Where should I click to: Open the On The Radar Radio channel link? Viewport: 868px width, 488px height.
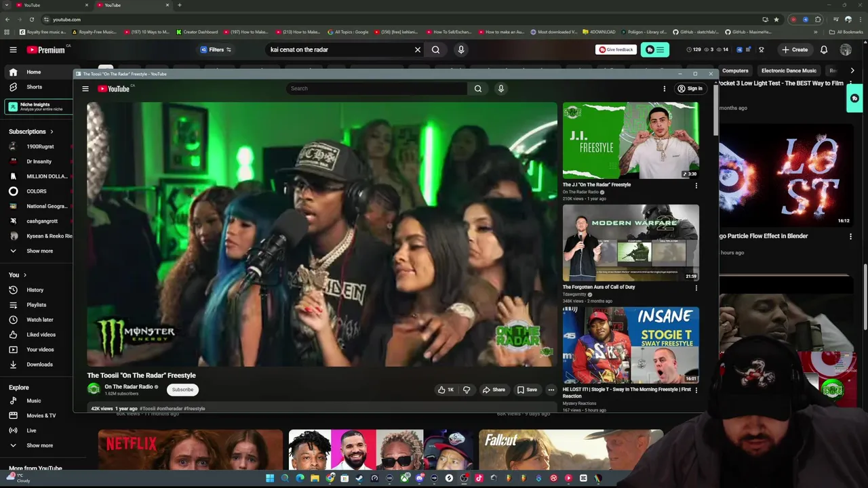coord(128,387)
